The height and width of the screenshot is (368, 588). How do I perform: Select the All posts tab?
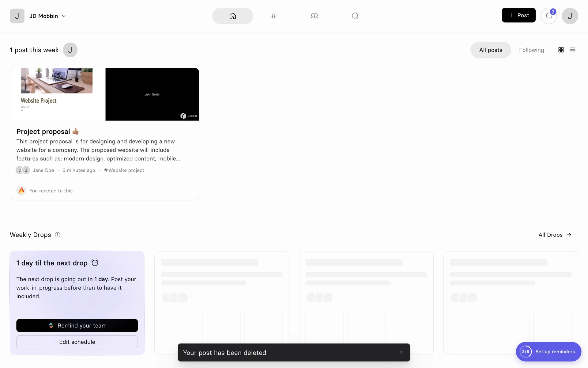pyautogui.click(x=490, y=50)
